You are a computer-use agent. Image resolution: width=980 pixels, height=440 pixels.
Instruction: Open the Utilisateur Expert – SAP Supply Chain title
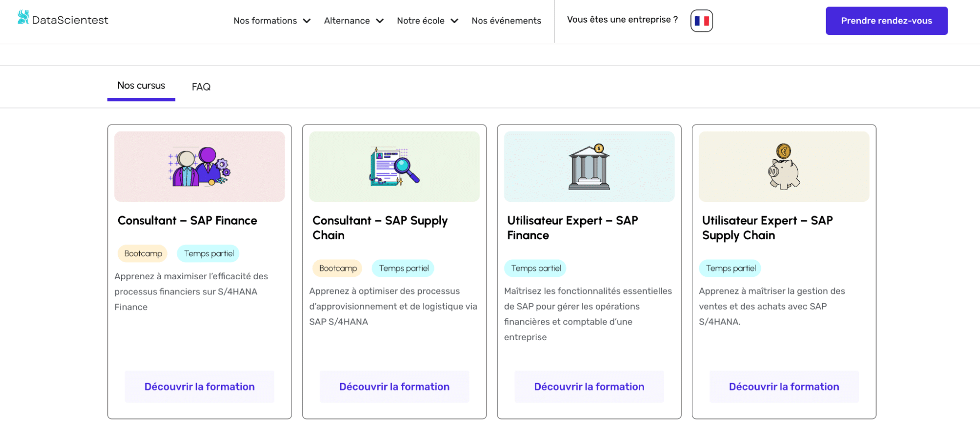click(767, 228)
